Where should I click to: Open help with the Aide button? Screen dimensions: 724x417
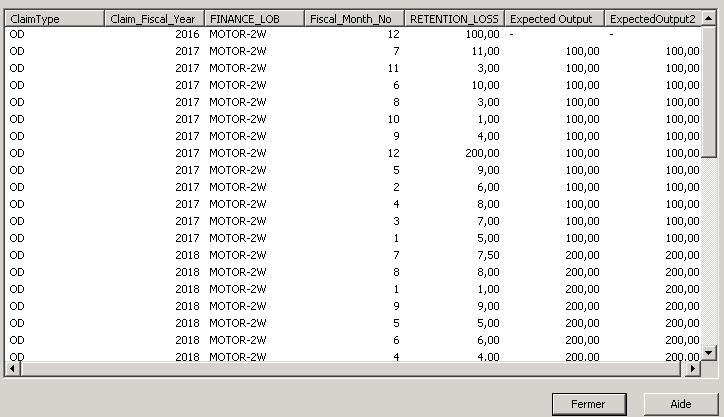(681, 404)
